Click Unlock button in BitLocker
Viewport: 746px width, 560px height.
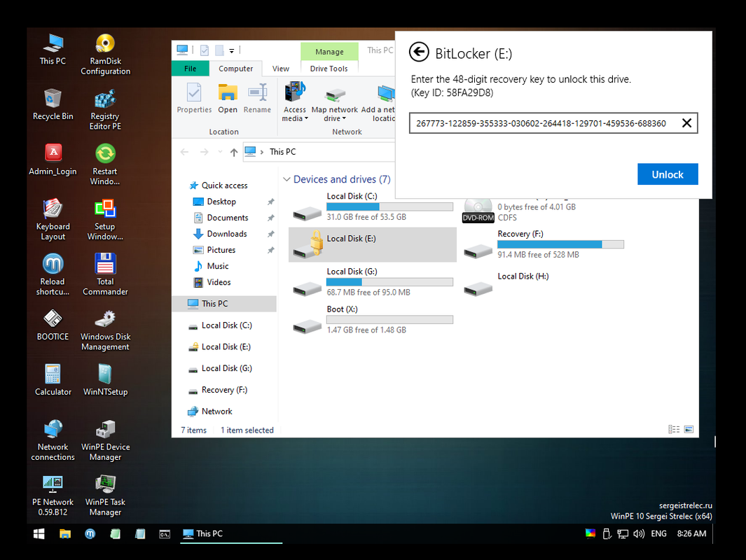(668, 174)
